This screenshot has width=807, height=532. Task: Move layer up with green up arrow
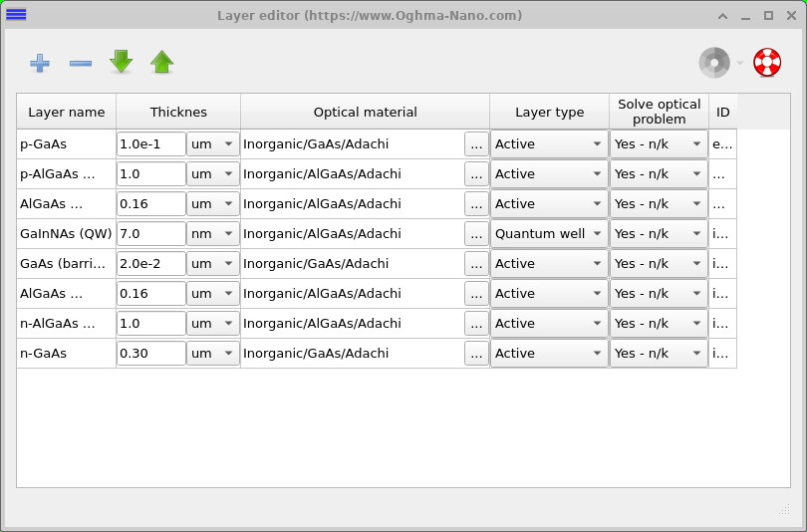[x=161, y=62]
